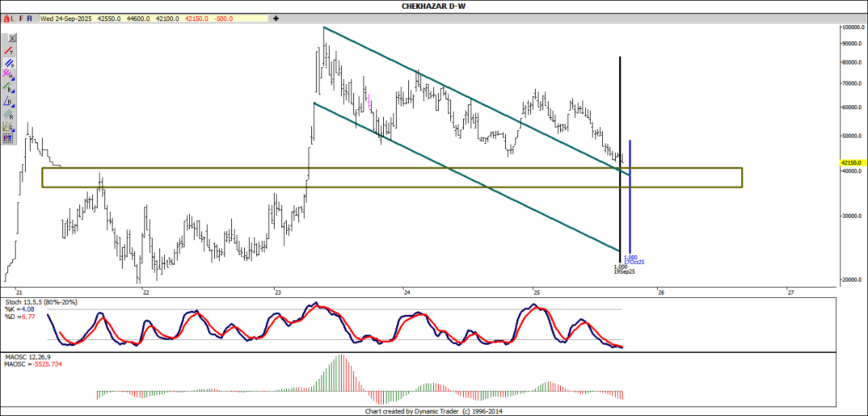
Task: Toggle the L button in the top bar
Action: click(13, 19)
